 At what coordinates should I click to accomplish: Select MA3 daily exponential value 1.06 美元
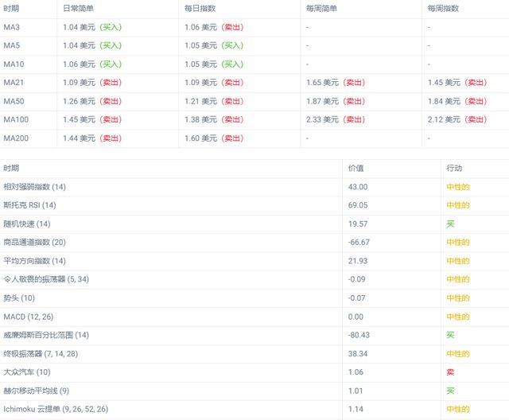(201, 27)
